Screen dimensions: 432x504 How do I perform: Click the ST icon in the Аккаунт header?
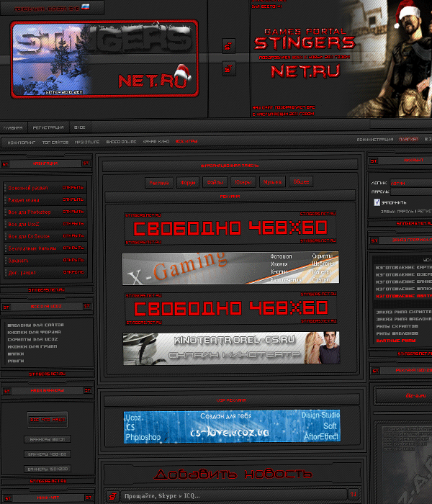374,161
